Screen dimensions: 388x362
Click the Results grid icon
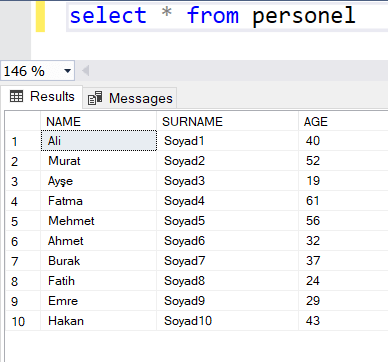[x=17, y=97]
